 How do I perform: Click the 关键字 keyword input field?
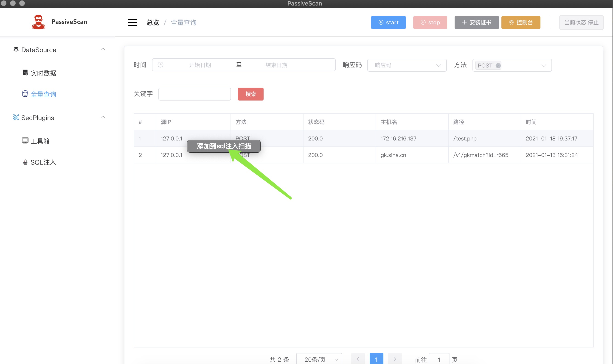[194, 94]
